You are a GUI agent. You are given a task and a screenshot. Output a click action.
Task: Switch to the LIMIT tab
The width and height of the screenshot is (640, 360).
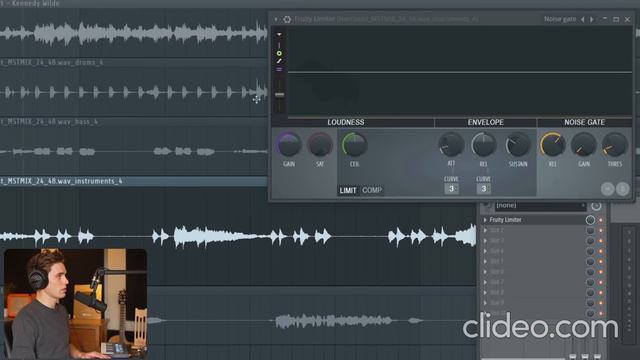tap(348, 190)
